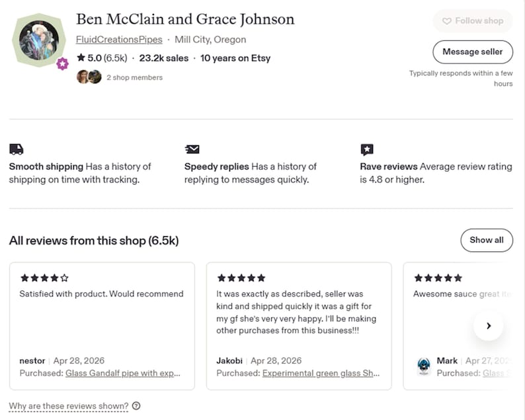Click the Message seller button
Viewport: 525px width, 420px height.
tap(472, 52)
